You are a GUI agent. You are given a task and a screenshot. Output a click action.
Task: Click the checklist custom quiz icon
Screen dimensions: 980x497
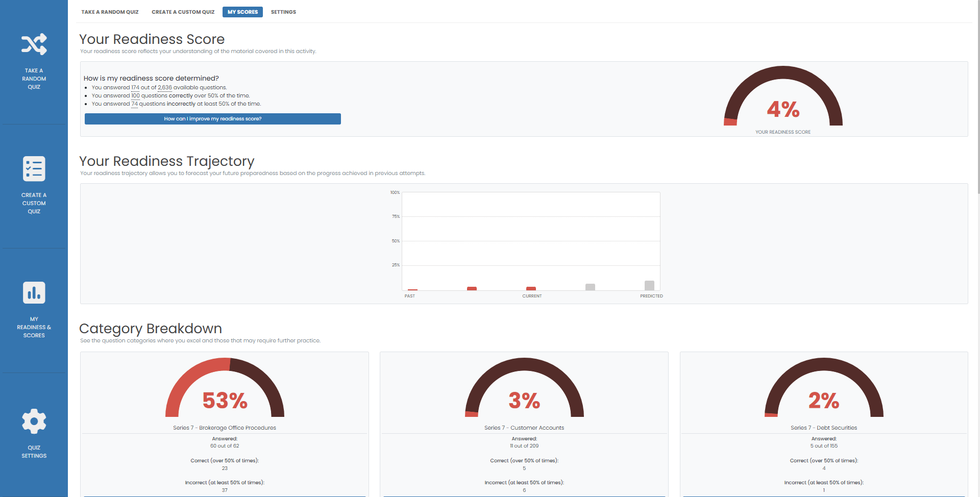[34, 169]
